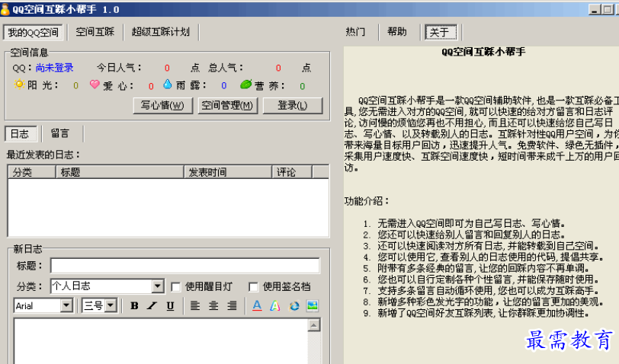The height and width of the screenshot is (364, 619).
Task: Click the 尚未登录 link
Action: pyautogui.click(x=54, y=68)
